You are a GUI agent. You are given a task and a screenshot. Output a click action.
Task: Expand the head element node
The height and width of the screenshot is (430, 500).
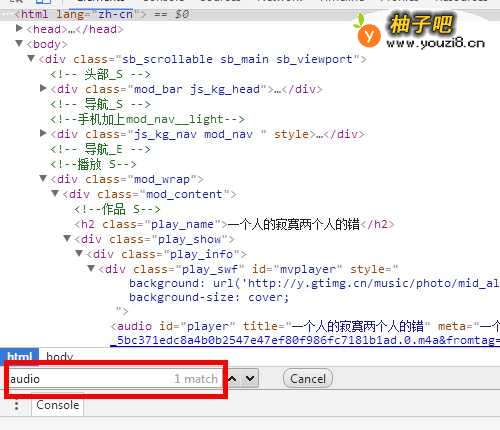19,29
